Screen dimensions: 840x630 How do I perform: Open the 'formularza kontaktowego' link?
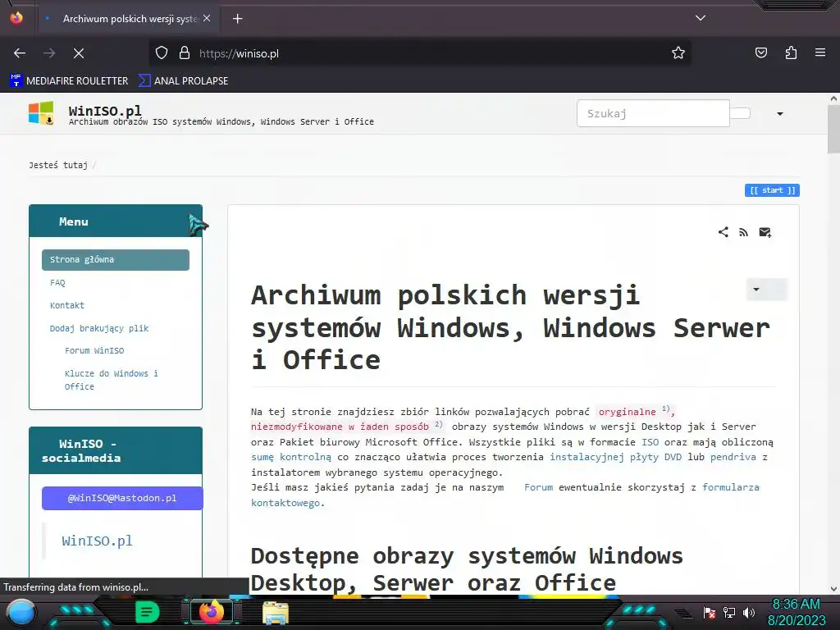pos(731,487)
